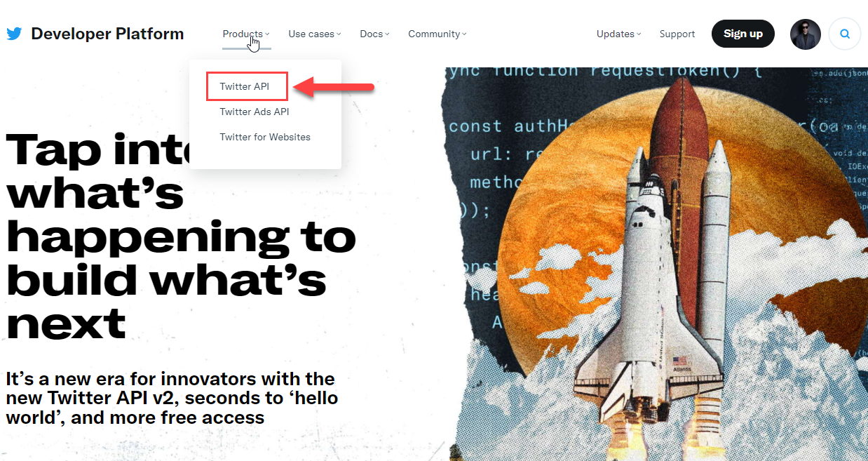This screenshot has height=461, width=868.
Task: Expand the Use cases dropdown
Action: [315, 34]
